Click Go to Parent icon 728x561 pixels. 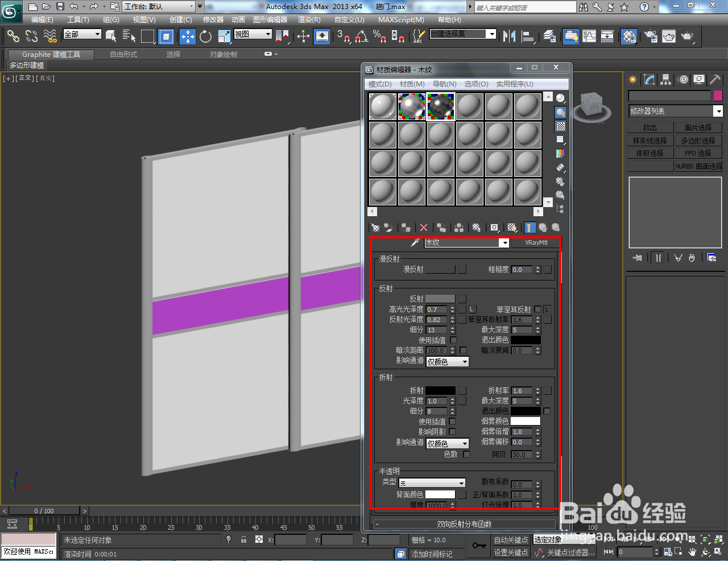(x=543, y=228)
